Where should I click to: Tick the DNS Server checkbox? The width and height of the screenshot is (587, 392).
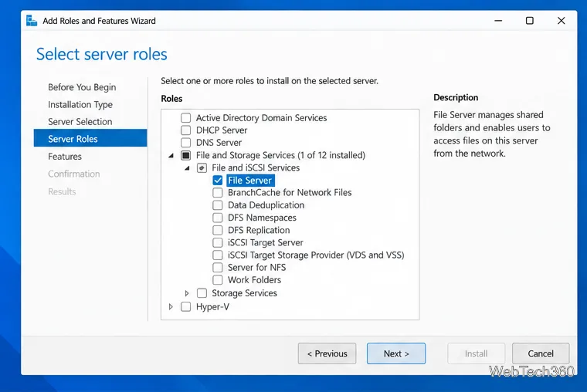point(185,143)
